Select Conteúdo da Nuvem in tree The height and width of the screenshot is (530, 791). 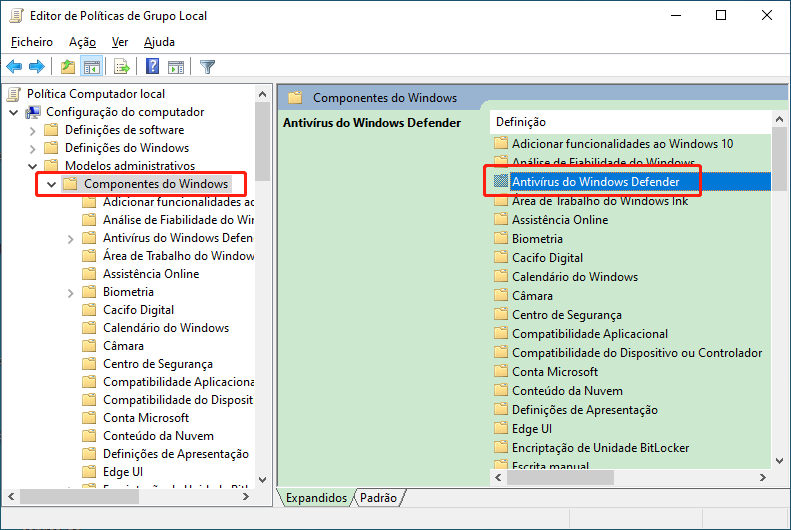(158, 436)
